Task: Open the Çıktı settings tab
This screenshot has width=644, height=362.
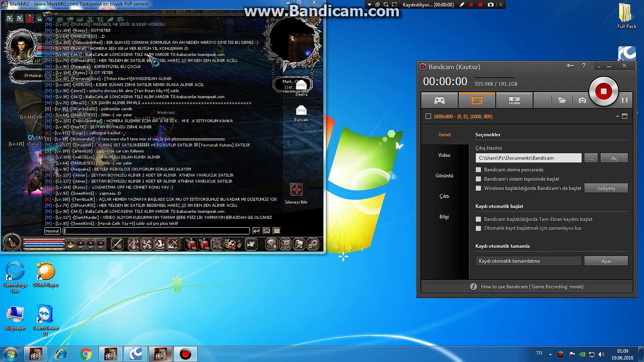Action: (444, 197)
